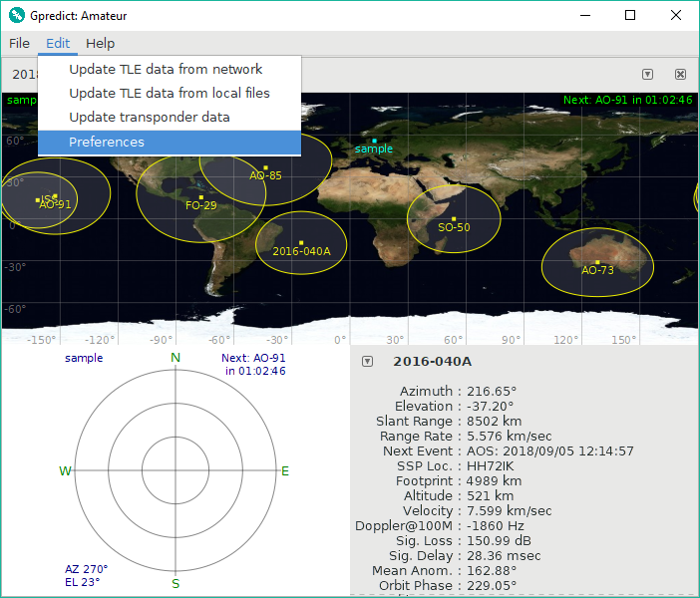
Task: Click the N label on the polar view
Action: (x=175, y=358)
